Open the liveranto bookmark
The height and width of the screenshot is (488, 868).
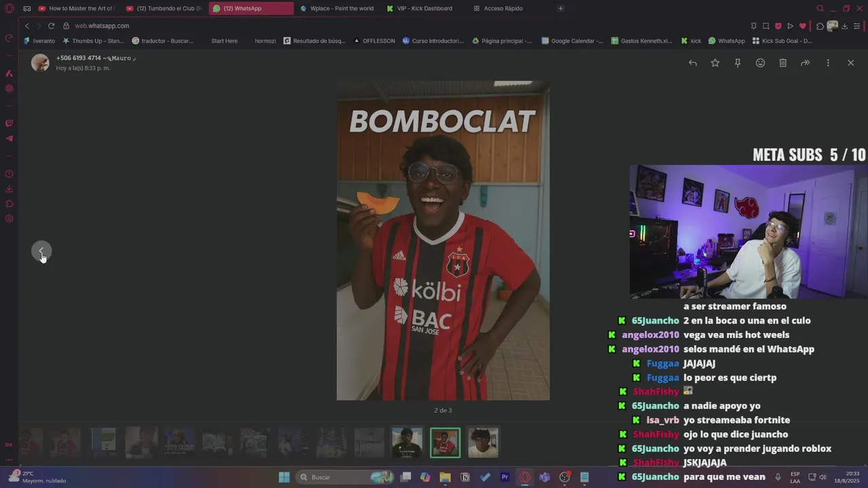[39, 41]
